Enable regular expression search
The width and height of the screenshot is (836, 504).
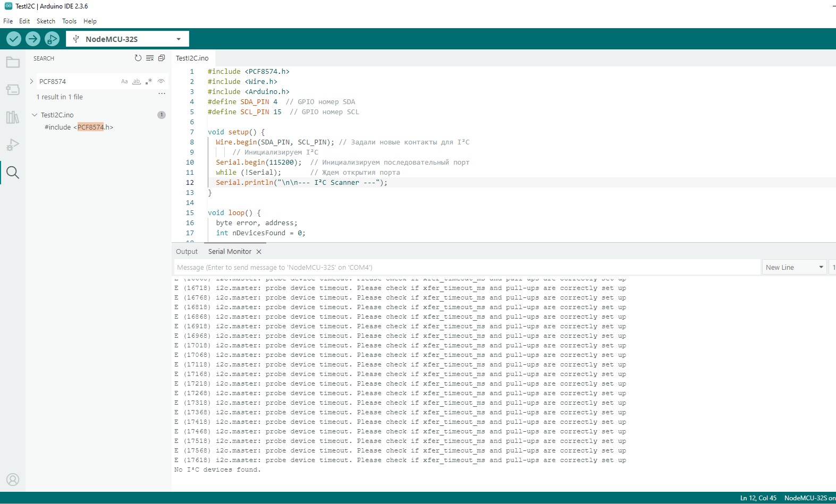click(x=149, y=81)
